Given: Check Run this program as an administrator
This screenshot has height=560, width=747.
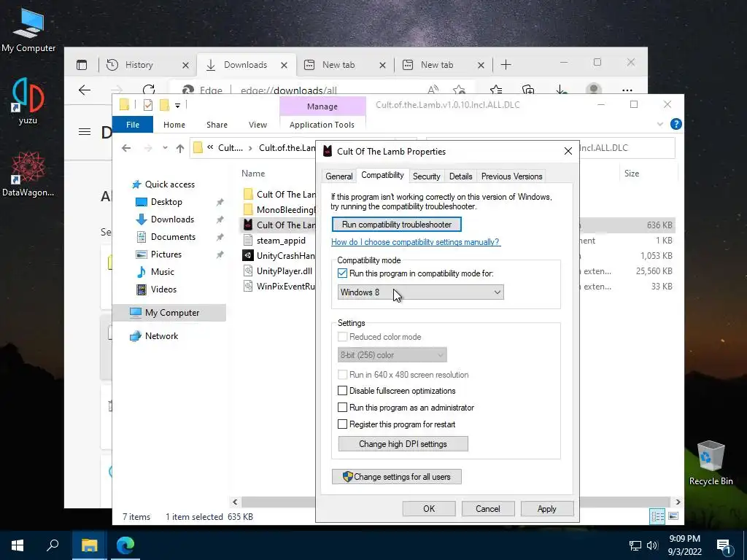Looking at the screenshot, I should pos(343,408).
